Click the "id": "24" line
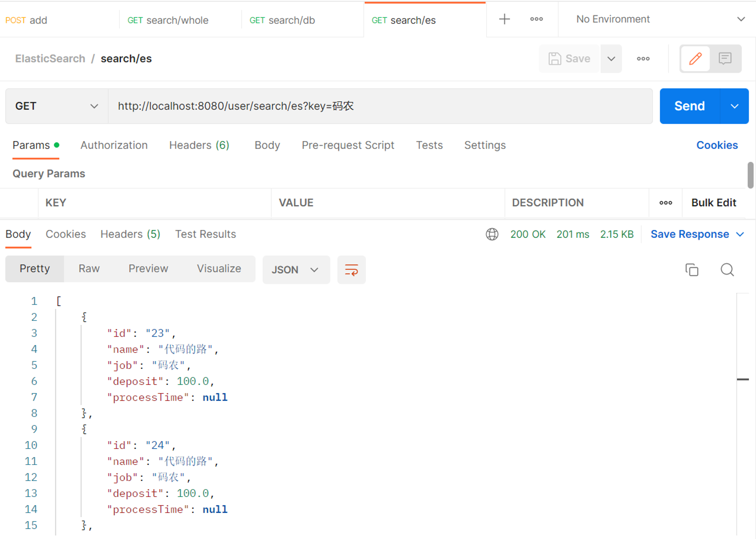Viewport: 756px width, 539px height. tap(142, 446)
